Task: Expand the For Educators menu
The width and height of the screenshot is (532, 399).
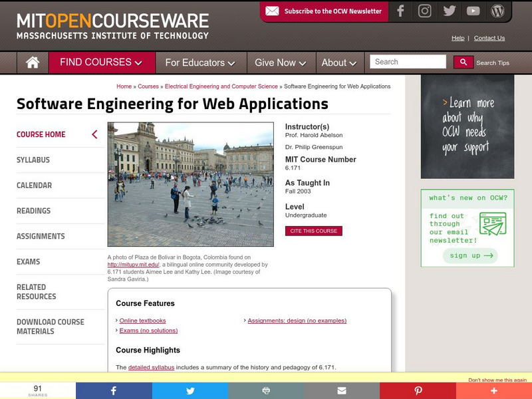Action: (201, 63)
